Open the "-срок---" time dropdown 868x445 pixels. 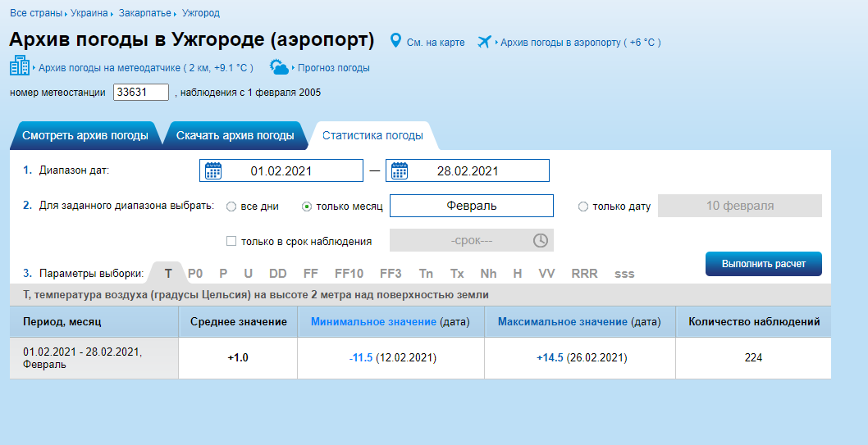472,240
